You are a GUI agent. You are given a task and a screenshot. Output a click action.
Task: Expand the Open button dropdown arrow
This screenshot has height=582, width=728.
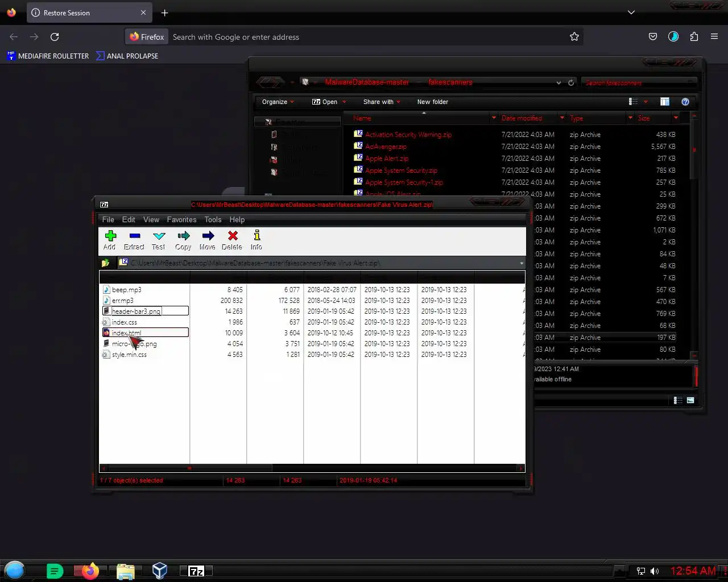coord(344,102)
